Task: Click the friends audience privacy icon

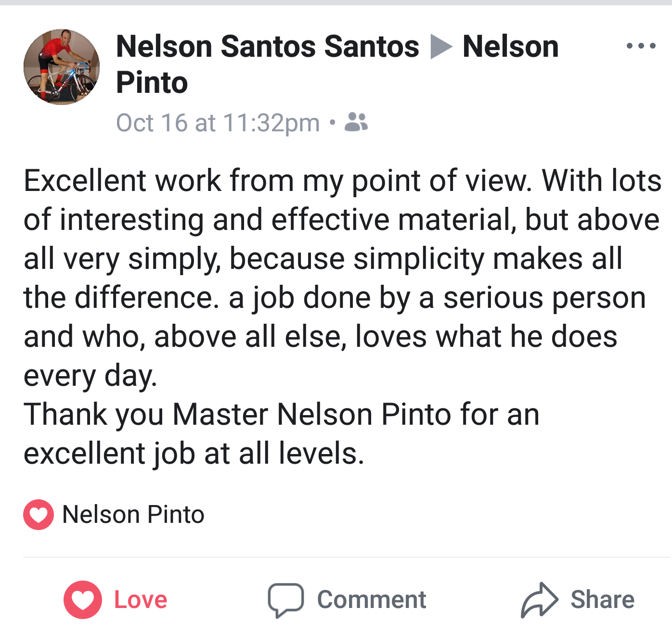Action: (x=356, y=122)
